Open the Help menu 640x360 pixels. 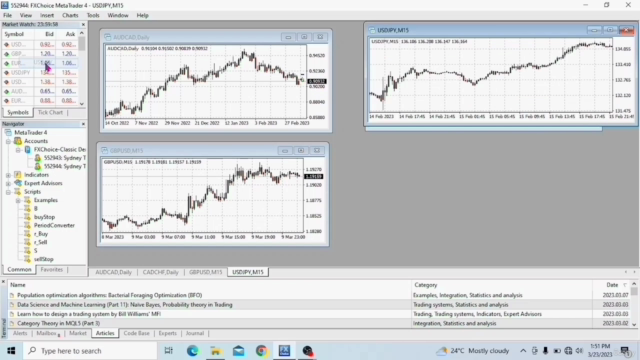(x=142, y=16)
